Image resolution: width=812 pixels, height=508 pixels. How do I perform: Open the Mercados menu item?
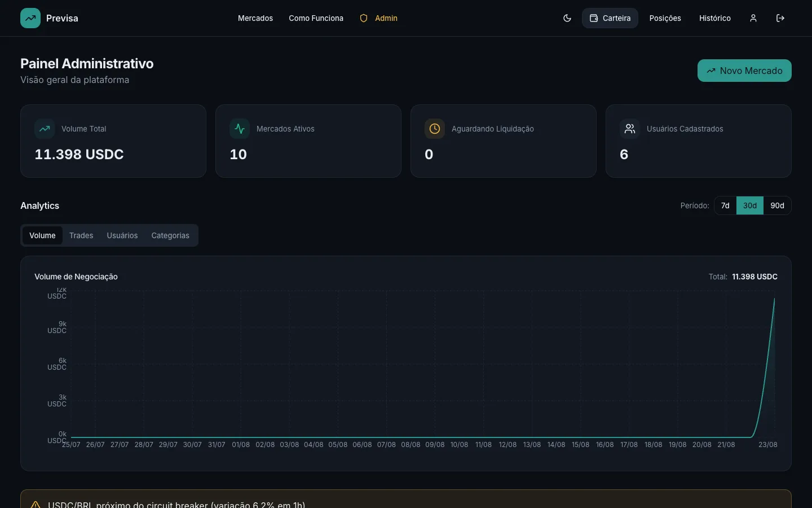pos(255,18)
